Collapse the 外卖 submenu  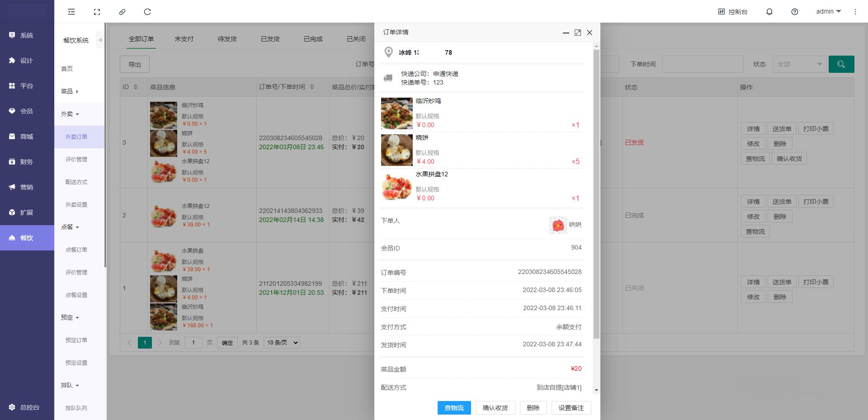point(70,114)
